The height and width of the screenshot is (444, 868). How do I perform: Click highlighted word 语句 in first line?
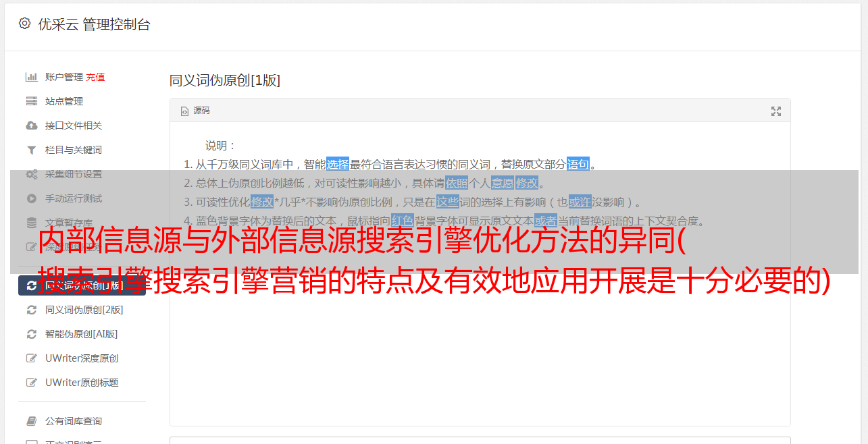(x=578, y=164)
